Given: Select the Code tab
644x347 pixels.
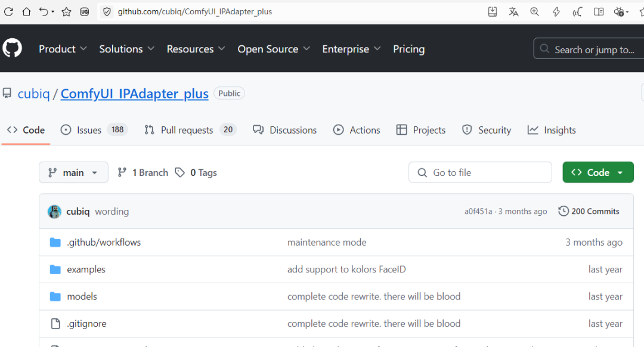Looking at the screenshot, I should 26,130.
